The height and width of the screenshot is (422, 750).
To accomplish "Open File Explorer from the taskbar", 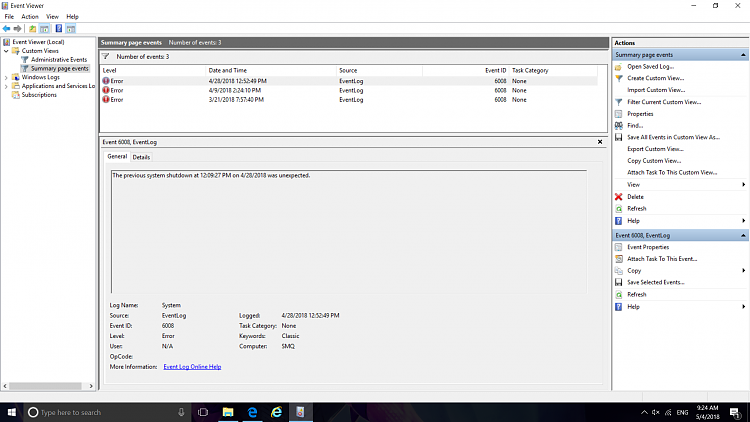I will 227,411.
